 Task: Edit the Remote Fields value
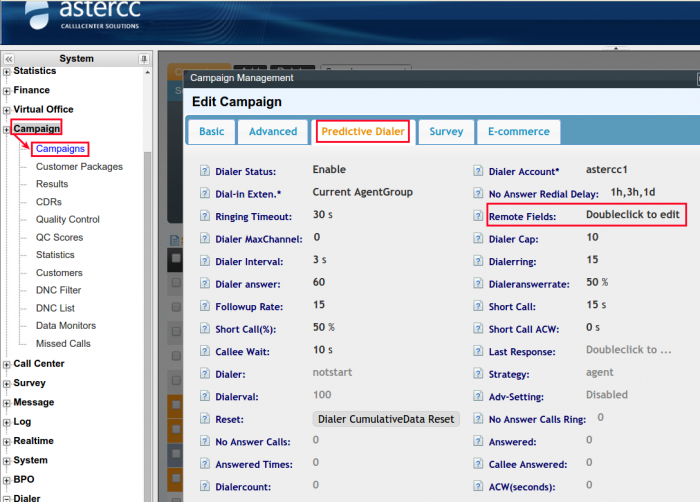[x=633, y=215]
